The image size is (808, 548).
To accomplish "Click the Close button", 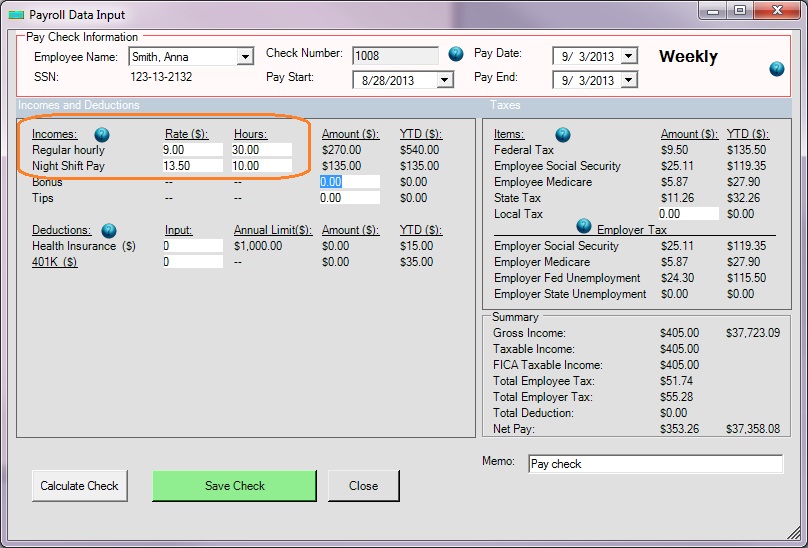I will [363, 486].
